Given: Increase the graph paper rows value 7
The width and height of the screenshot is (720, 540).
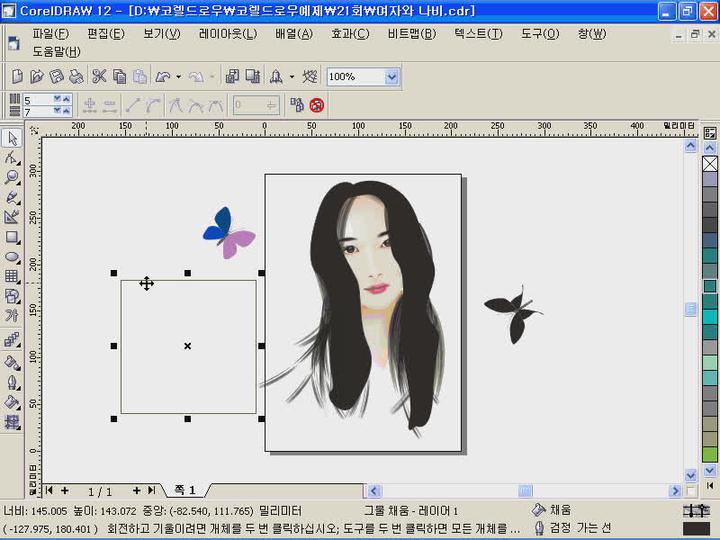Looking at the screenshot, I should (66, 111).
